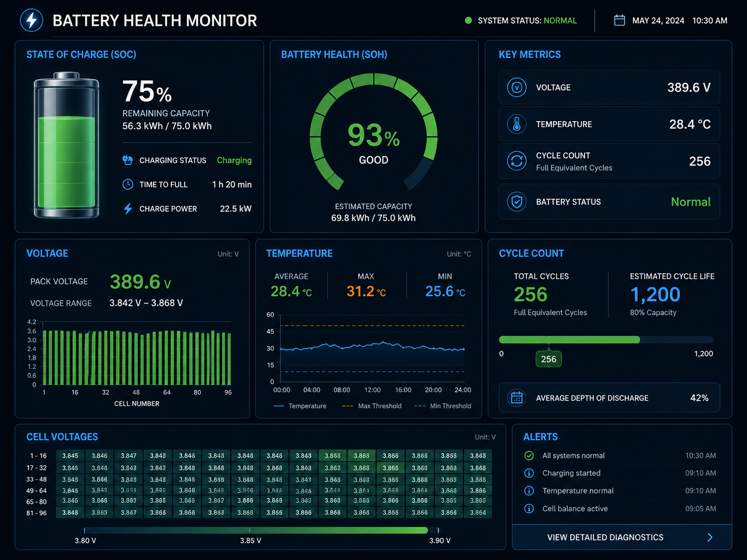Select the State of Charge (SOC) panel title
This screenshot has width=747, height=560.
(82, 55)
